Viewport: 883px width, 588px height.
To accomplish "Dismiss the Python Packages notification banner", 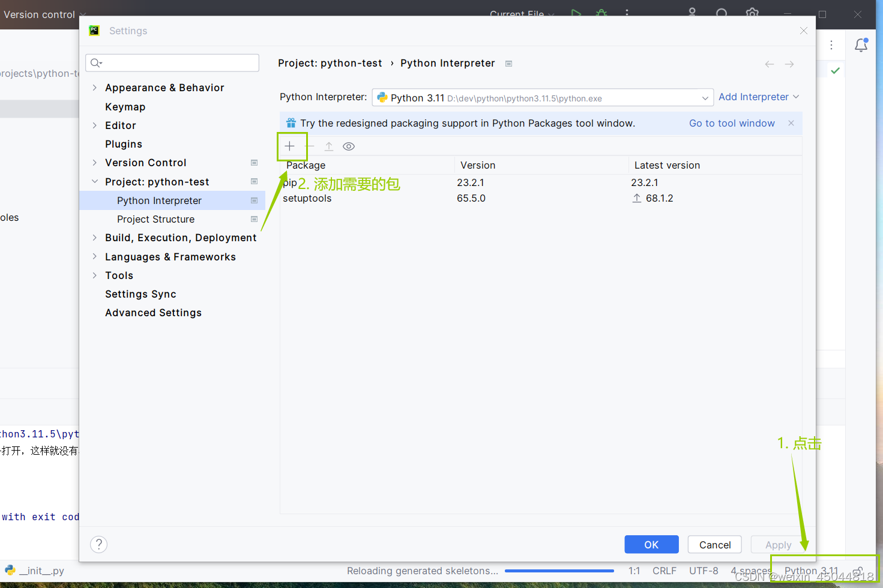I will pos(791,123).
